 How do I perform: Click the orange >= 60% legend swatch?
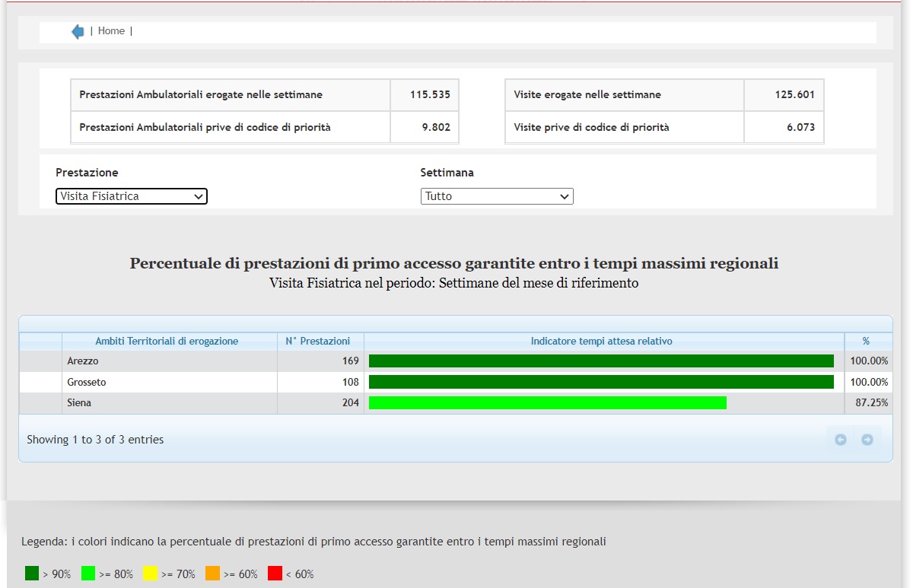pyautogui.click(x=213, y=574)
